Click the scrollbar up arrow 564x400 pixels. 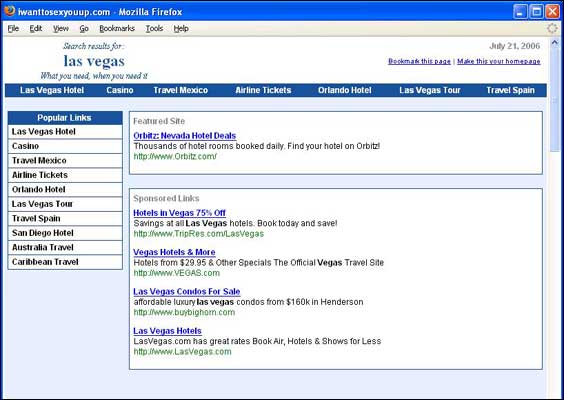click(x=554, y=43)
